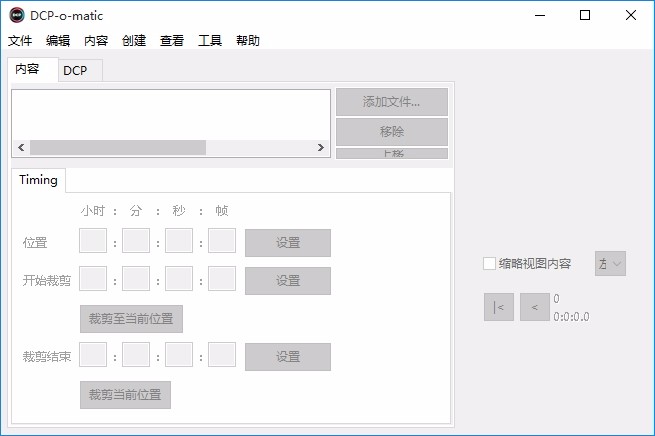Jump to start with the |< button

click(x=499, y=307)
